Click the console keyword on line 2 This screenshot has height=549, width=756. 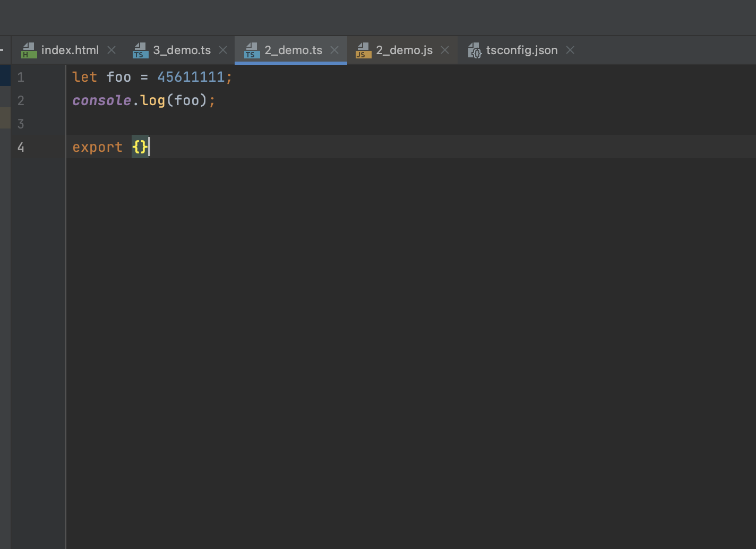[101, 100]
